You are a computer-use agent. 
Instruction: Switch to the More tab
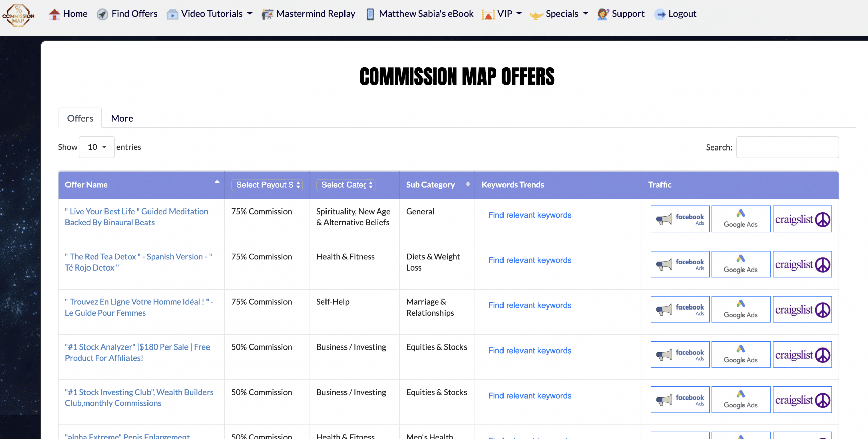(x=122, y=118)
